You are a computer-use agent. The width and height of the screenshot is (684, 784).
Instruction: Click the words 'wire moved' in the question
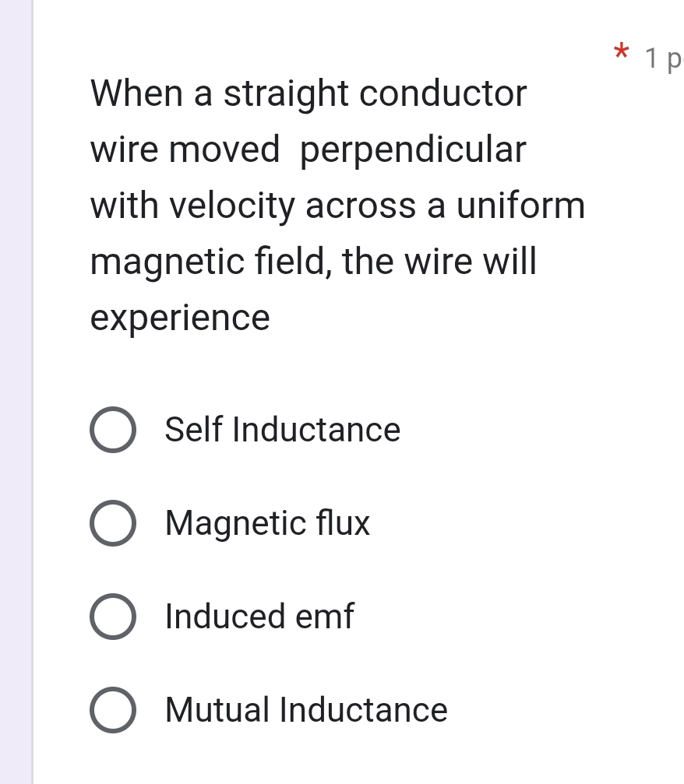(x=185, y=149)
